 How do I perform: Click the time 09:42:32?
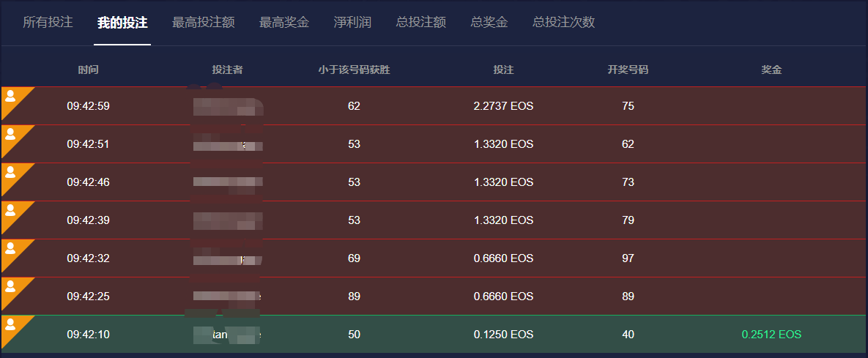tap(88, 258)
